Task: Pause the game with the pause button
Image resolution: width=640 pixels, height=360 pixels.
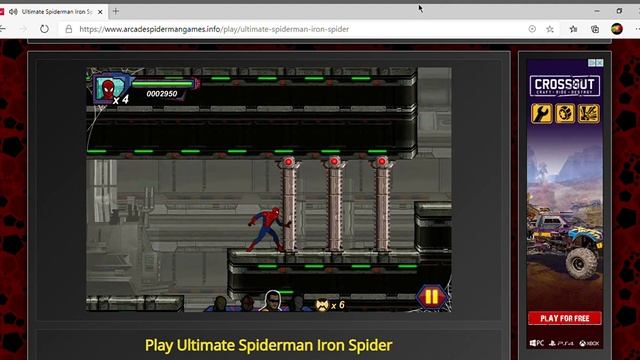Action: click(431, 296)
